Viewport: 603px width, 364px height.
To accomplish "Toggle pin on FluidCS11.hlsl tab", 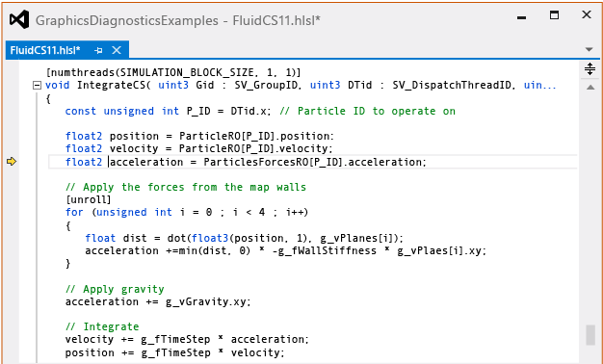I will pos(98,50).
